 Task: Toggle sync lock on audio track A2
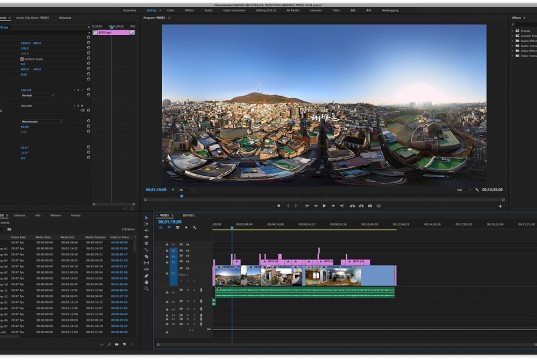pyautogui.click(x=181, y=301)
